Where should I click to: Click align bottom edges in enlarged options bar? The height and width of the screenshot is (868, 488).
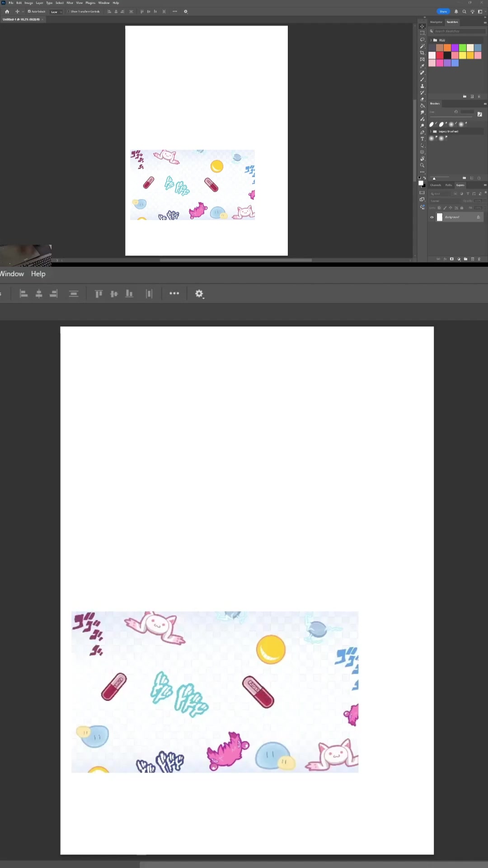click(x=129, y=294)
